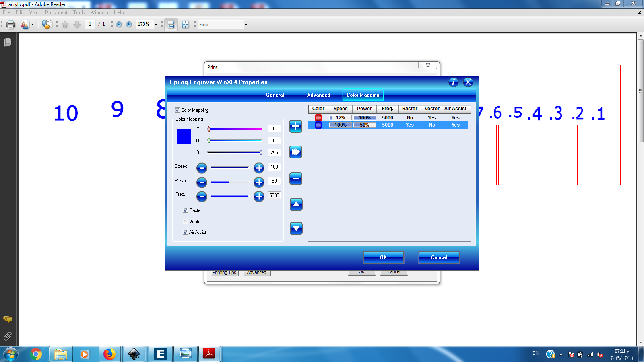The image size is (644, 362).
Task: Launch Google Chrome from the taskbar
Action: [x=36, y=354]
